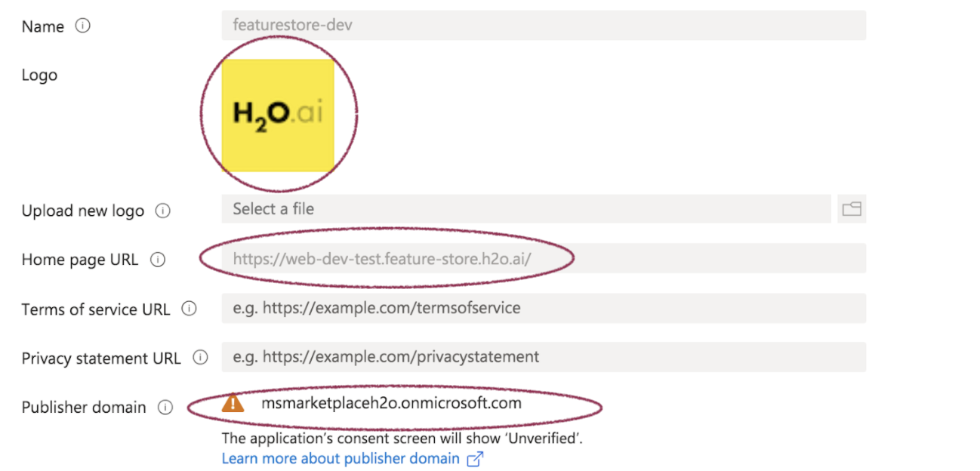Click the orange warning icon by publisher domain
The image size is (980, 471).
click(x=233, y=404)
